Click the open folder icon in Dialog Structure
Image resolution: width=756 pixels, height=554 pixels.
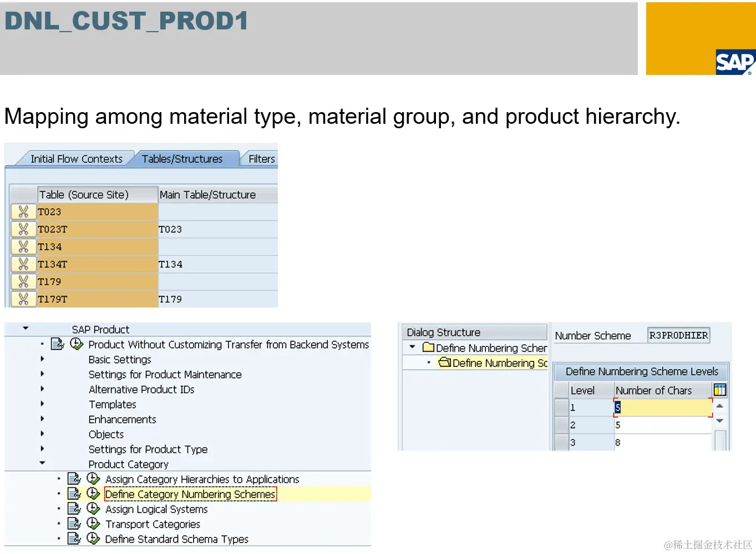pyautogui.click(x=445, y=362)
